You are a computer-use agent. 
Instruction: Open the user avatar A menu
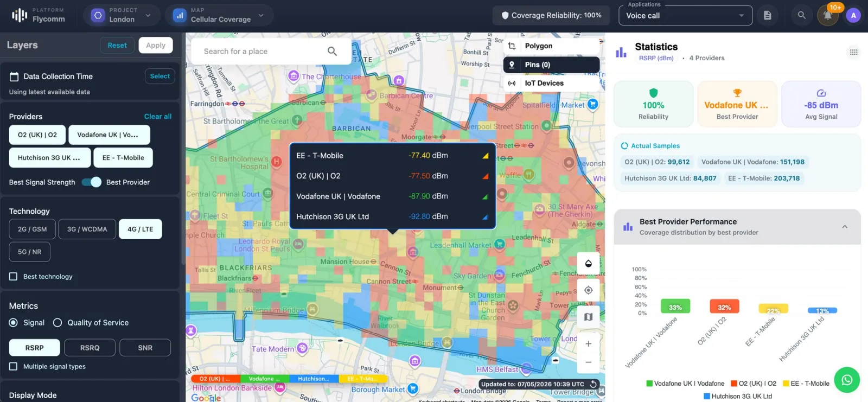[853, 15]
